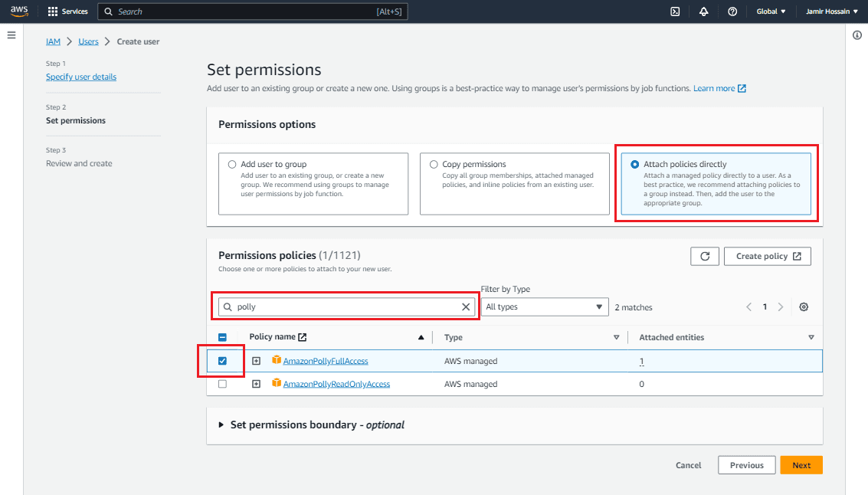
Task: Open the Global region menu
Action: tap(771, 11)
